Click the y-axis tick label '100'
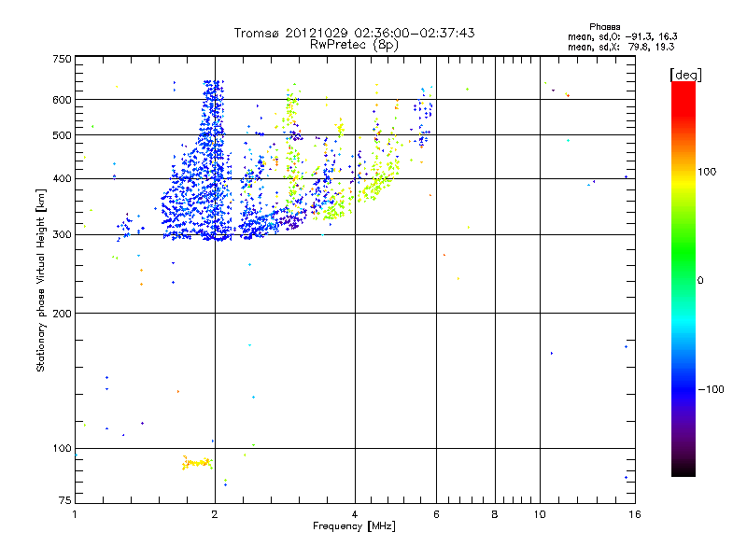This screenshot has width=747, height=560. pos(62,448)
